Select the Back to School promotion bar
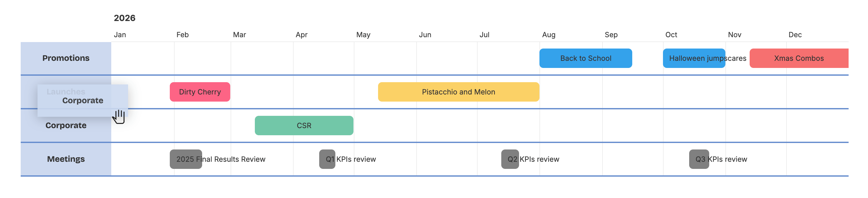Screen dimensions: 868x198 coord(586,58)
